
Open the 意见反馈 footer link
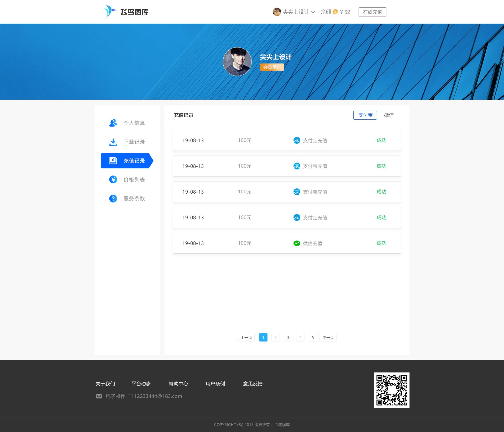pyautogui.click(x=253, y=384)
